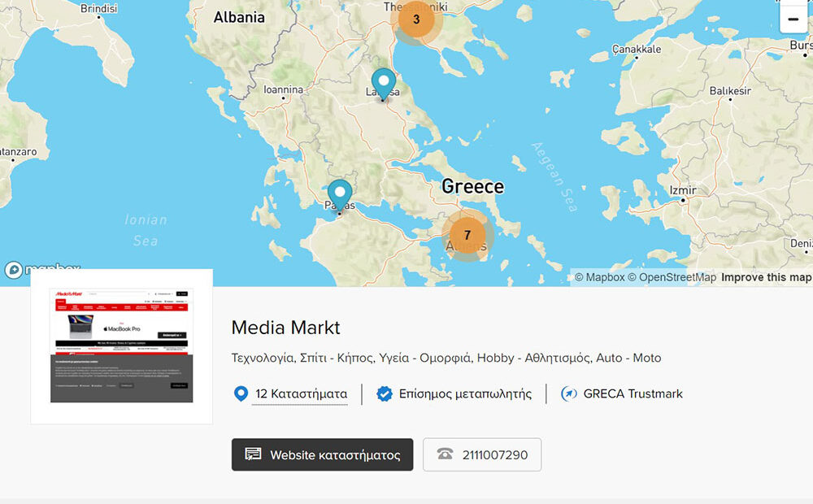Viewport: 813px width, 504px height.
Task: Click the Επίσημος μεταπωλητής label
Action: pyautogui.click(x=465, y=394)
